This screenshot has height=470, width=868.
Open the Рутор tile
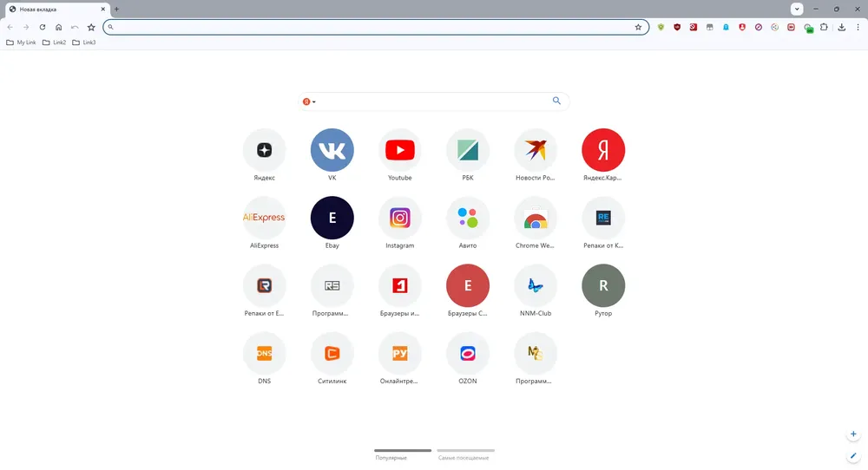(603, 285)
